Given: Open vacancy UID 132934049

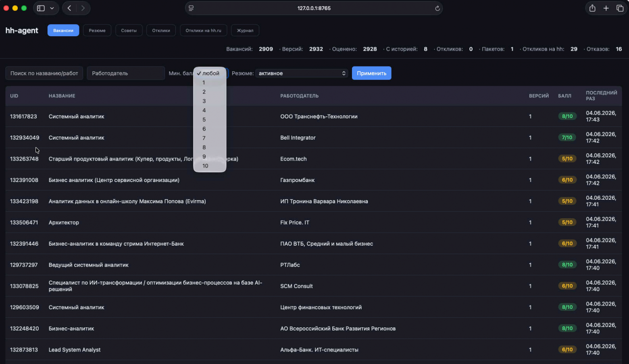Looking at the screenshot, I should [x=25, y=138].
